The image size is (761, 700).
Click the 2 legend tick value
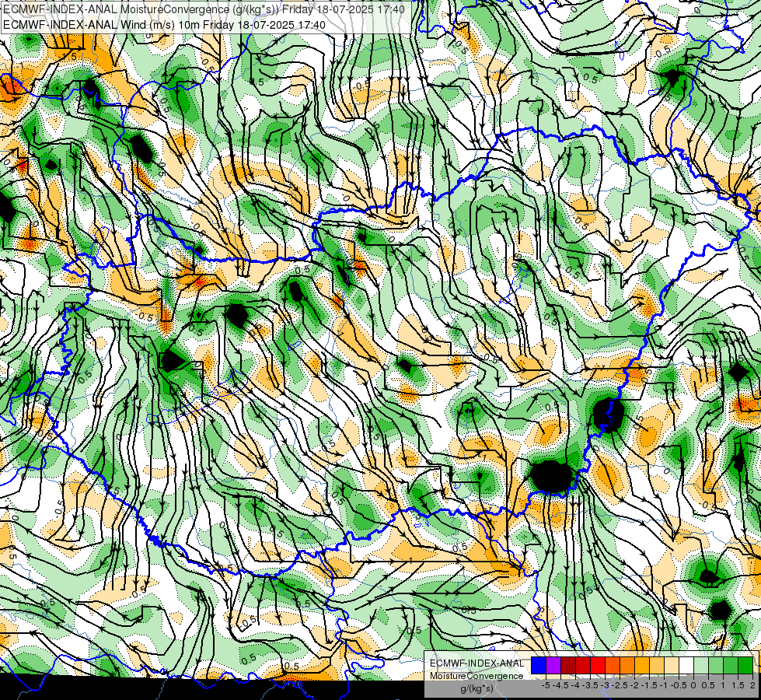752,685
